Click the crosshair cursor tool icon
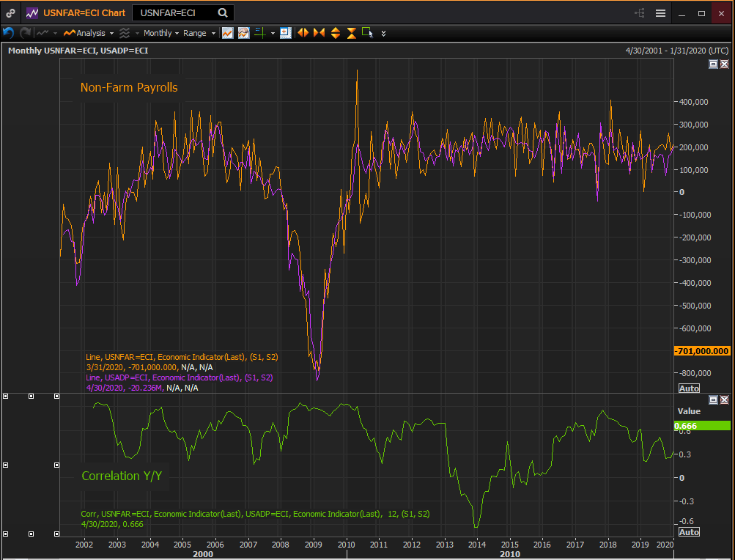735x560 pixels. [x=260, y=33]
